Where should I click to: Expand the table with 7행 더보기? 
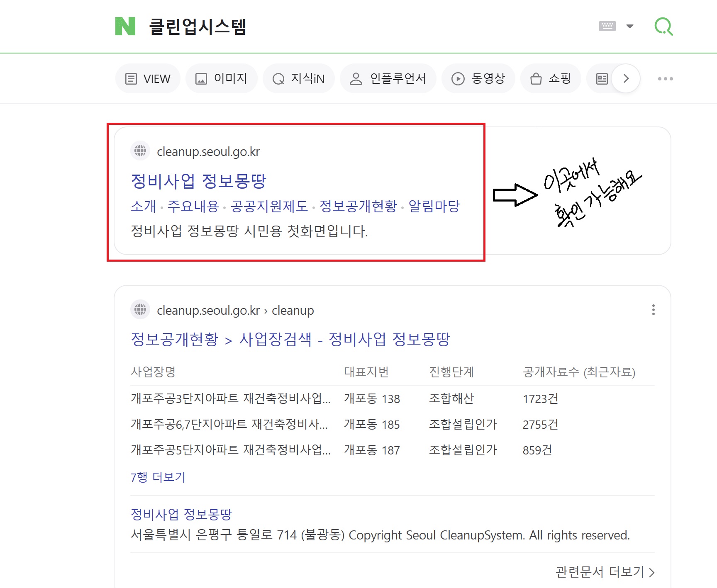pyautogui.click(x=158, y=477)
